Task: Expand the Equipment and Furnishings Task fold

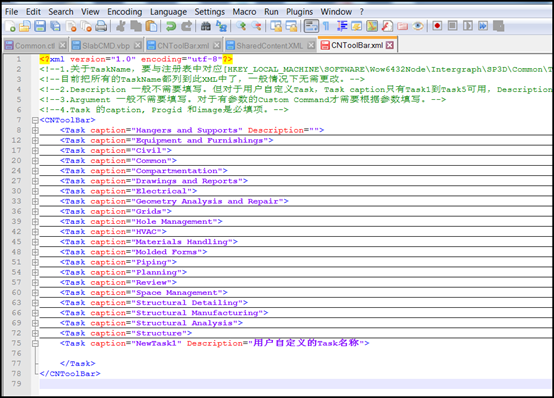Action: [35, 140]
